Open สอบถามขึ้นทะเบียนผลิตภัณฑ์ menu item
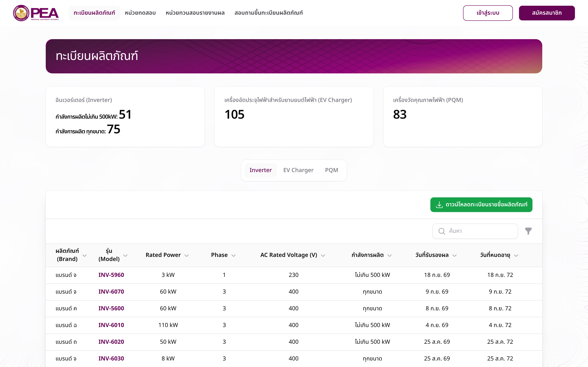This screenshot has width=588, height=367. click(x=268, y=13)
